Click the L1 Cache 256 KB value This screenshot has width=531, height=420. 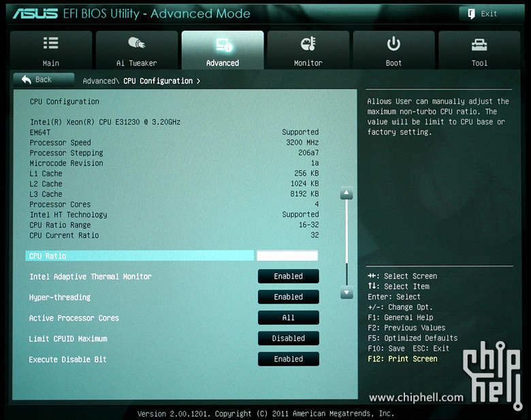pyautogui.click(x=306, y=174)
